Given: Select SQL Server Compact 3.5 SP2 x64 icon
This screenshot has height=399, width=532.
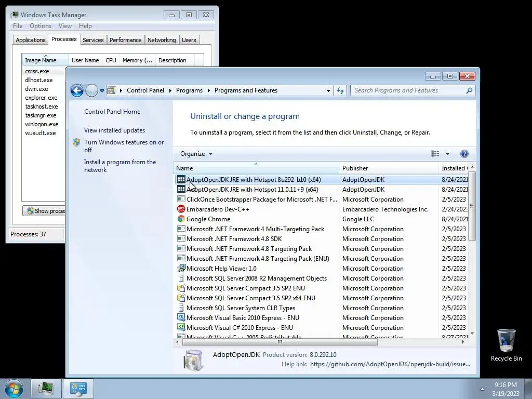Looking at the screenshot, I should (x=181, y=298).
